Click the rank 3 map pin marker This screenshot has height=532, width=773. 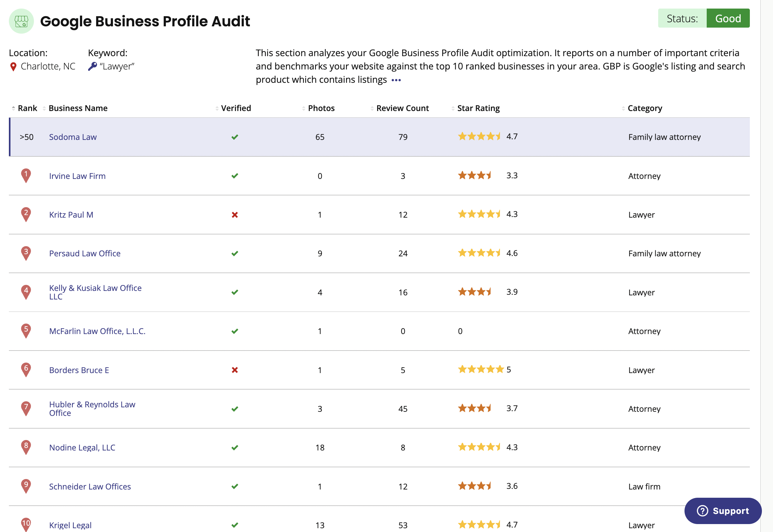pos(26,253)
